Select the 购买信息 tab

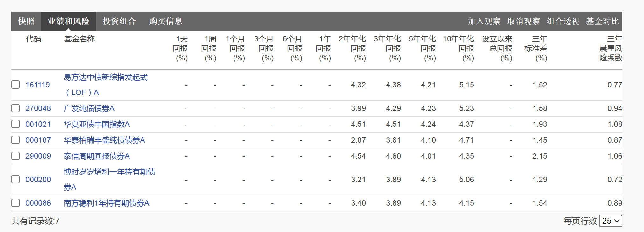[165, 21]
